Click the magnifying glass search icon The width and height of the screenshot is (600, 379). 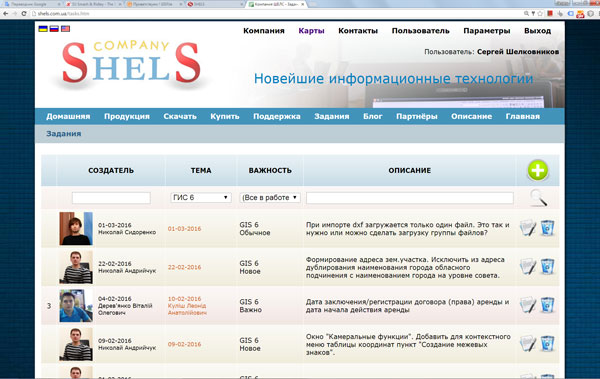pos(538,198)
